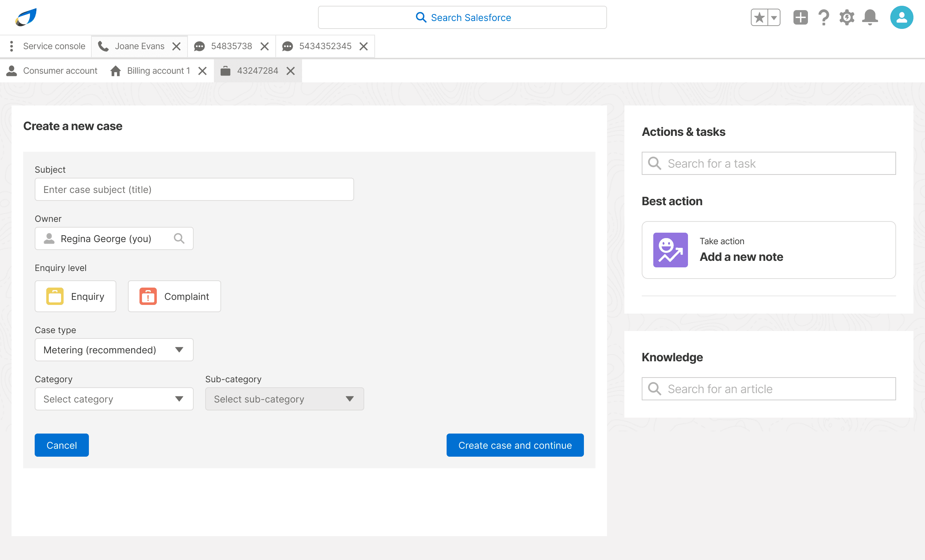Click the owner lookup search icon
Image resolution: width=925 pixels, height=560 pixels.
pos(179,239)
